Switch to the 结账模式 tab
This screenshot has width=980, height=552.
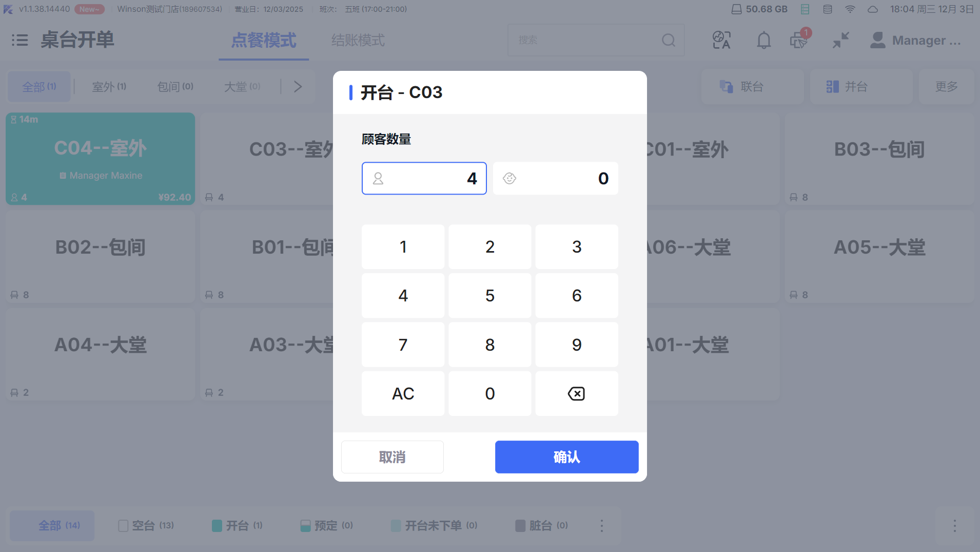358,40
